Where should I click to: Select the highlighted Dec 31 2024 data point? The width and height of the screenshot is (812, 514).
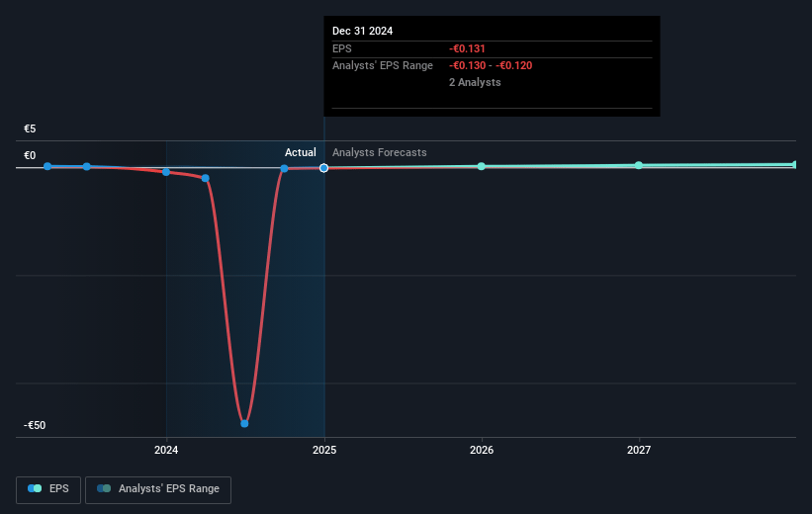(323, 168)
